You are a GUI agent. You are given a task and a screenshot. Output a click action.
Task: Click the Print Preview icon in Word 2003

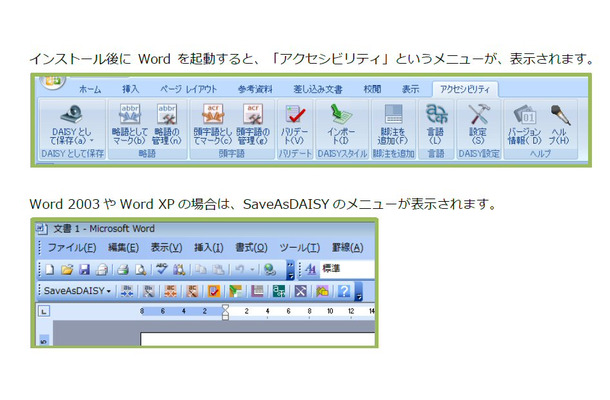click(x=140, y=269)
